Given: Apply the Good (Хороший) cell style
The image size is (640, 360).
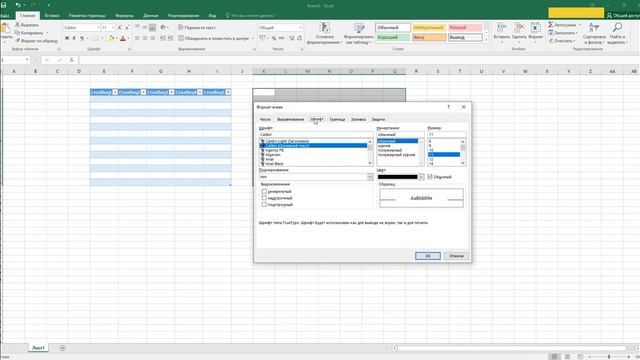Looking at the screenshot, I should [393, 38].
